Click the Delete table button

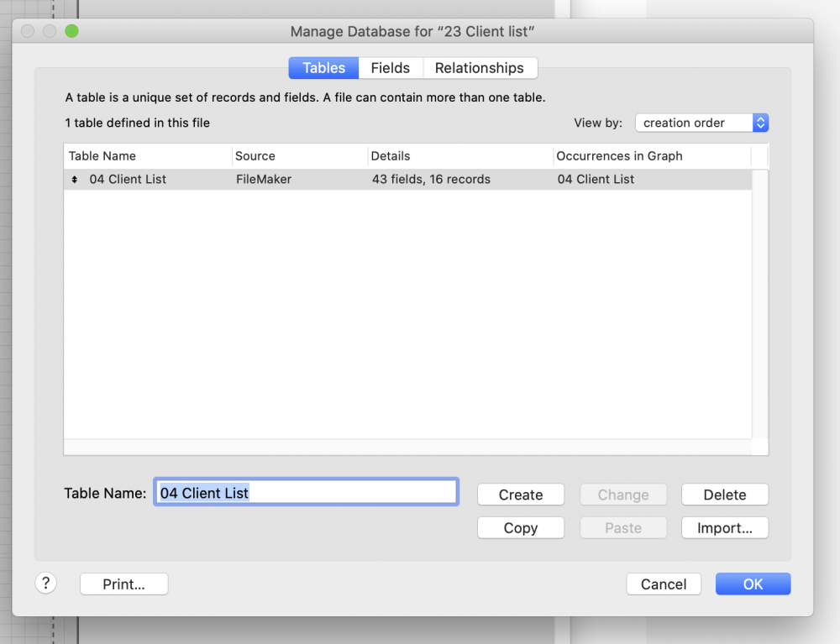725,495
